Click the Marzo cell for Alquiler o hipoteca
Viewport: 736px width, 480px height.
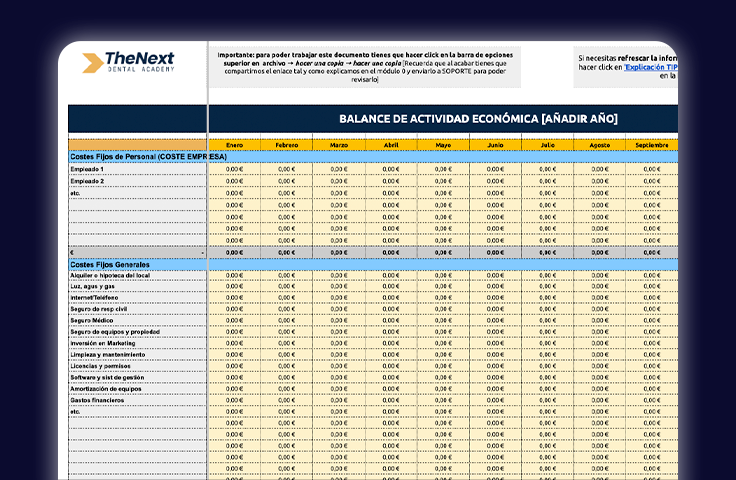tap(338, 275)
